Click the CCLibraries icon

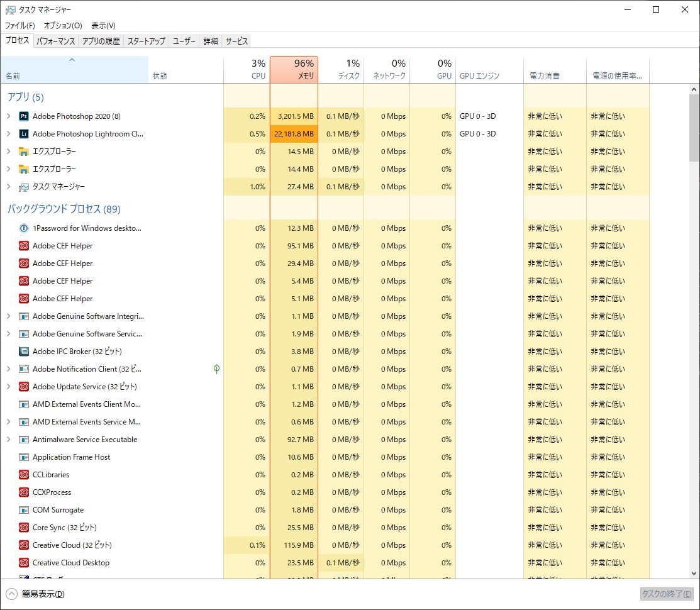pyautogui.click(x=24, y=475)
